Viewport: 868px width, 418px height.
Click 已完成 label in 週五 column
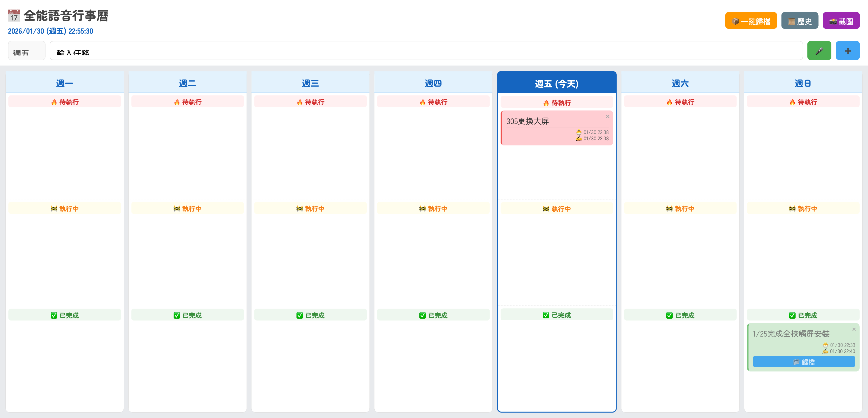557,315
